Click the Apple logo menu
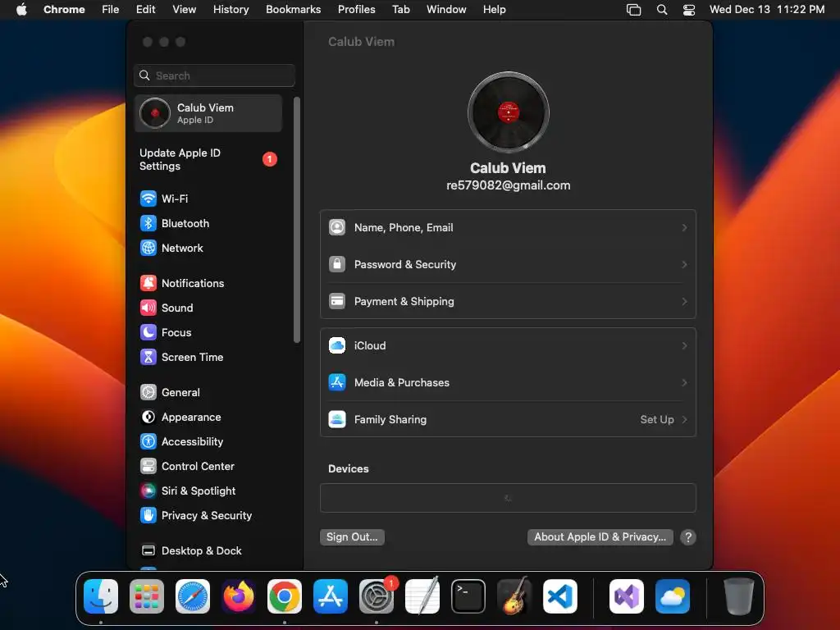Viewport: 840px width, 630px height. coord(21,10)
